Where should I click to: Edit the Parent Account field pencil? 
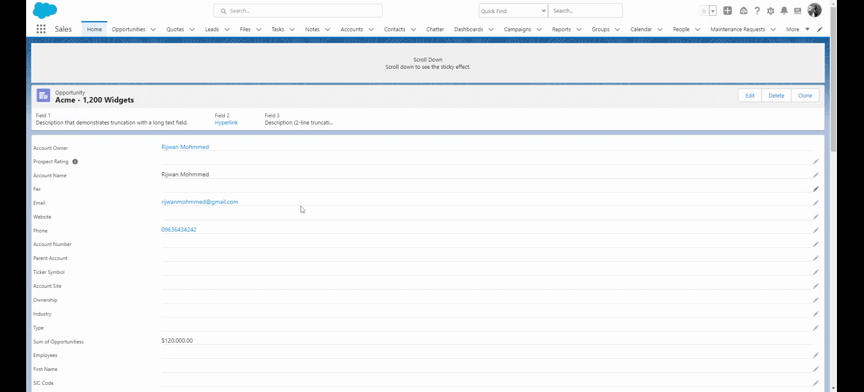click(816, 258)
